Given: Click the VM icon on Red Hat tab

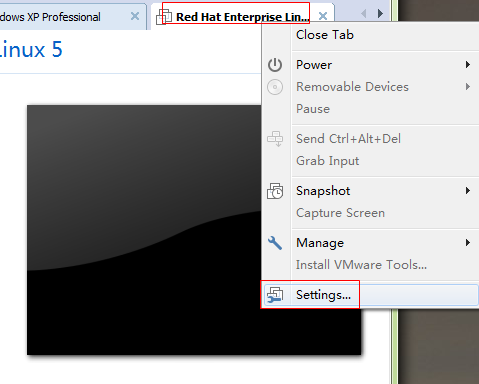Looking at the screenshot, I should click(x=164, y=17).
